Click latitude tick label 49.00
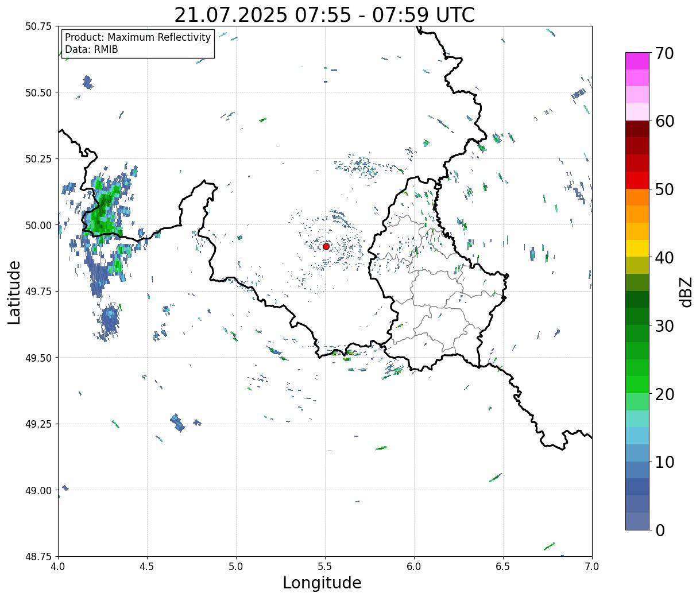The image size is (700, 597). pyautogui.click(x=38, y=490)
